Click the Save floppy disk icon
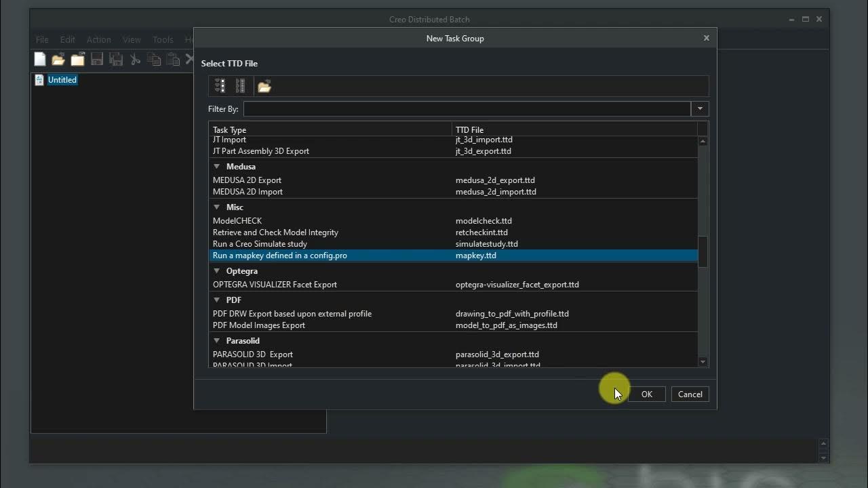The height and width of the screenshot is (488, 868). [x=97, y=60]
